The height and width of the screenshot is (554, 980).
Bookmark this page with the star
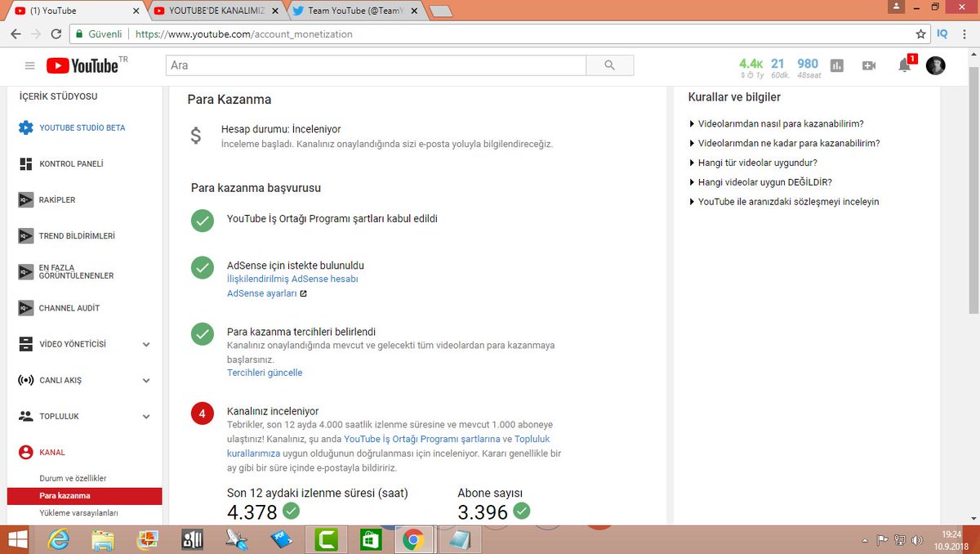coord(921,34)
